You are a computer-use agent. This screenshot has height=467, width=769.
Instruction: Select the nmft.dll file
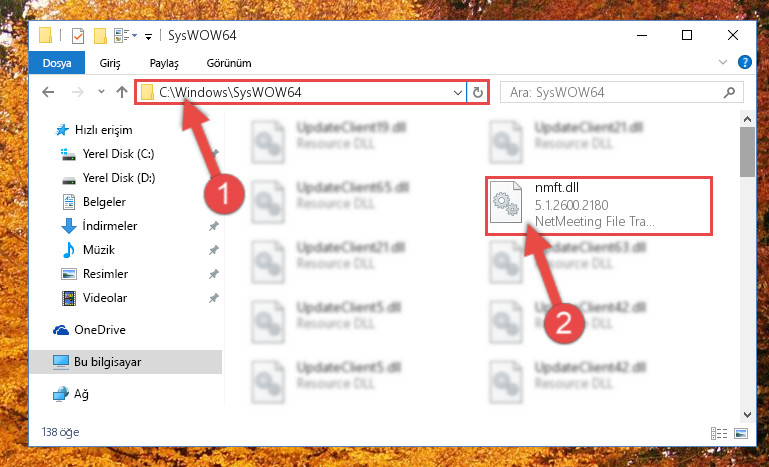(598, 206)
